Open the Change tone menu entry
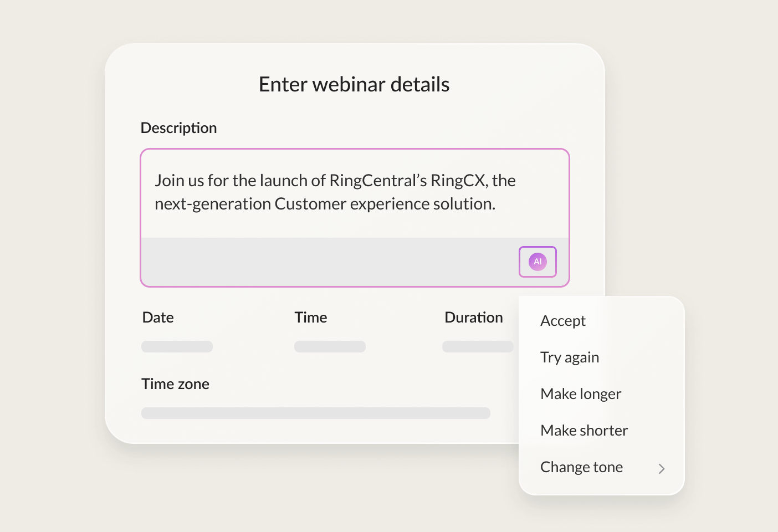Screen dimensions: 778x532 click(581, 467)
